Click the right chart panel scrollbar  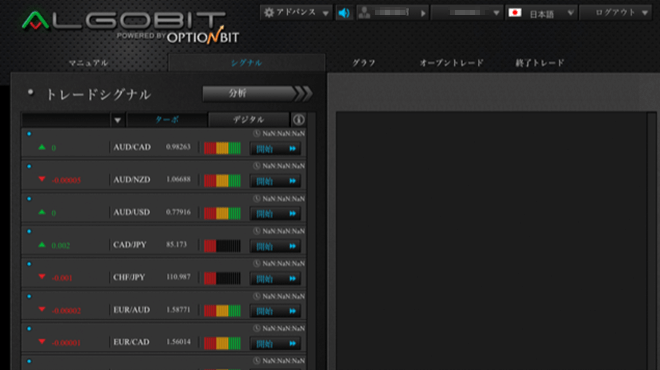click(651, 241)
